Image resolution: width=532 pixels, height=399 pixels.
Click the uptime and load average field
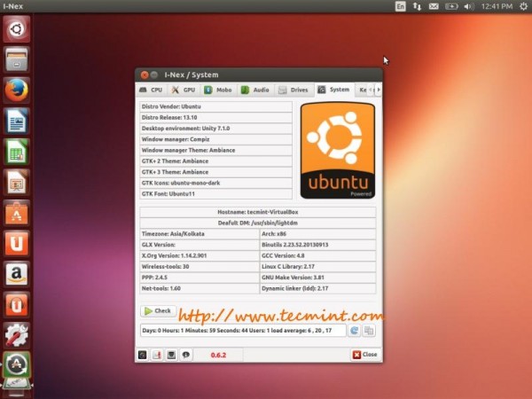point(243,331)
